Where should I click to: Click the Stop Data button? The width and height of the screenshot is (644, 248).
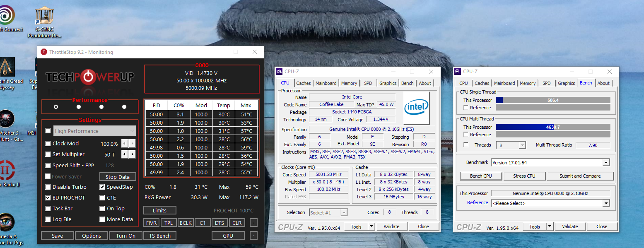pyautogui.click(x=118, y=177)
